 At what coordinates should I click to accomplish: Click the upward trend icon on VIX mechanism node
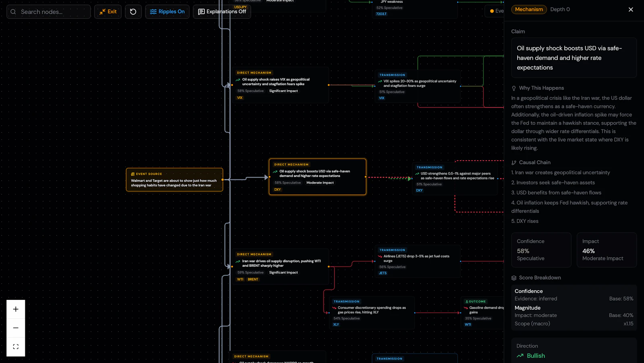(238, 80)
